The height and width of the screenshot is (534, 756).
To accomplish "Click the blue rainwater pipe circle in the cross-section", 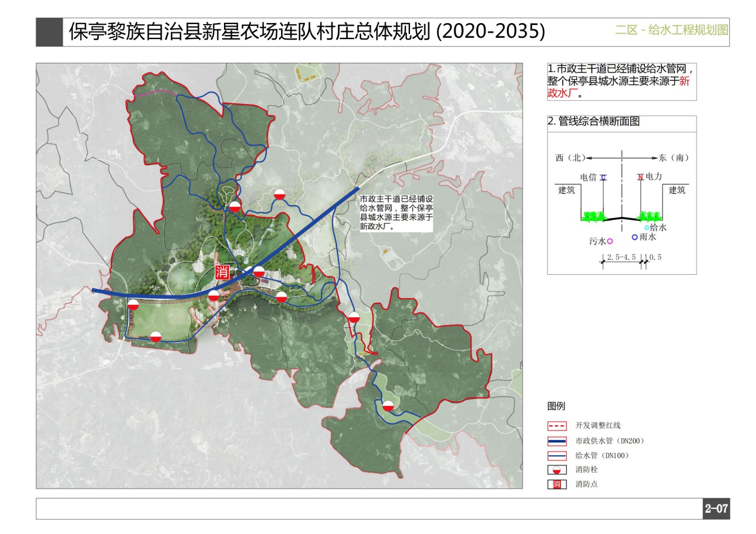I will click(x=635, y=237).
